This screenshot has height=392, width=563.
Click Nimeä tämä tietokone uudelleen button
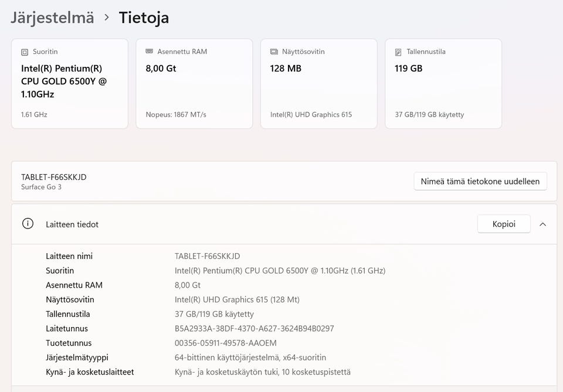480,182
